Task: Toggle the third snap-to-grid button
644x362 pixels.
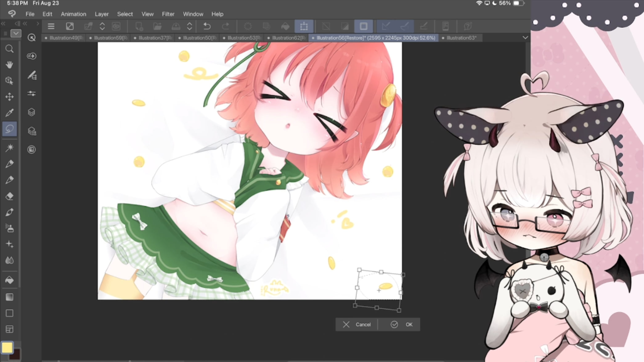Action: 424,26
